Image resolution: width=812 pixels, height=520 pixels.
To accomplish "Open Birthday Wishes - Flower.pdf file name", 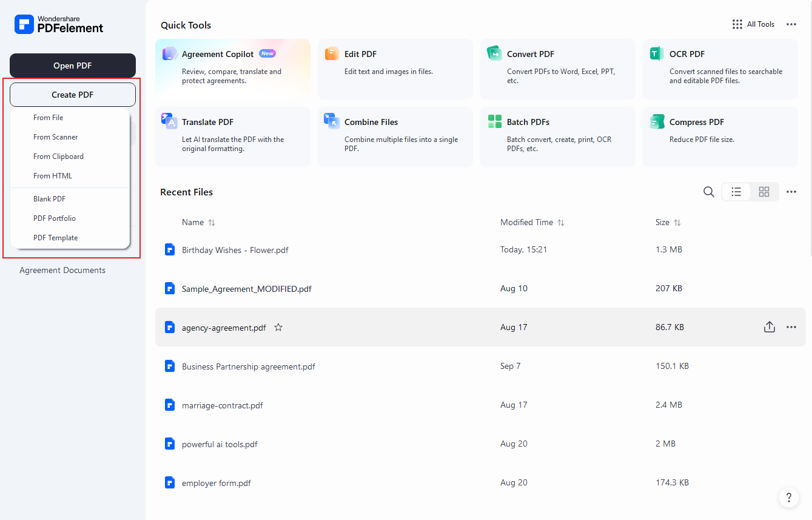I will coord(235,250).
